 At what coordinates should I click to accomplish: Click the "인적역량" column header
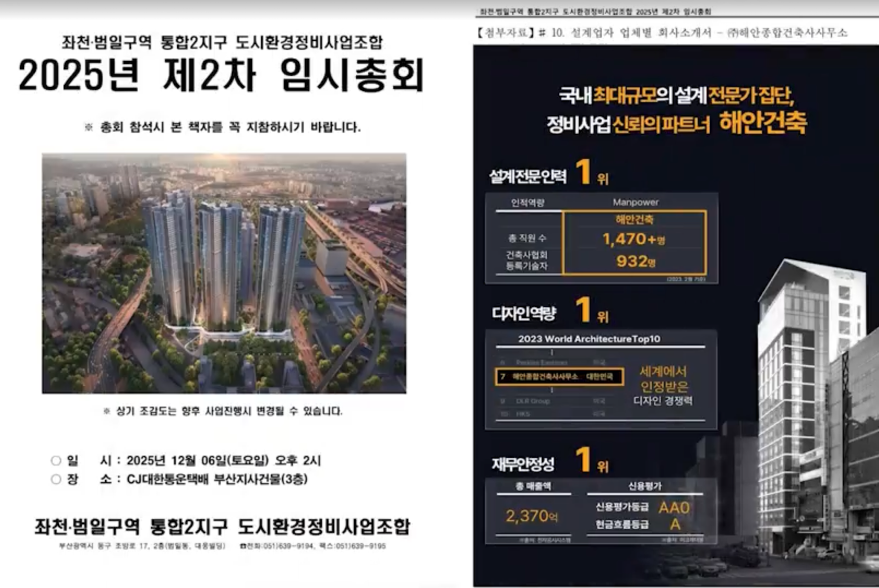pyautogui.click(x=528, y=202)
